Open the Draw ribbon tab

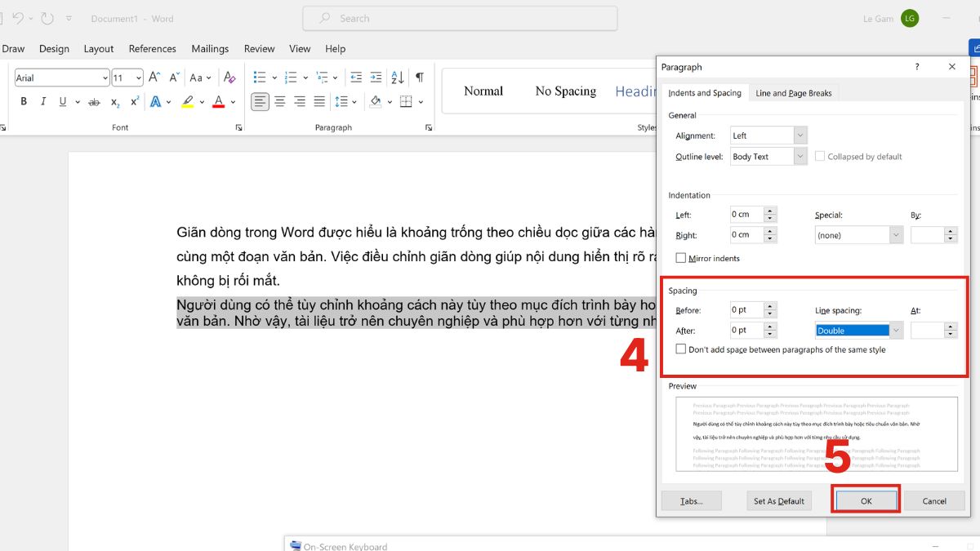point(13,49)
